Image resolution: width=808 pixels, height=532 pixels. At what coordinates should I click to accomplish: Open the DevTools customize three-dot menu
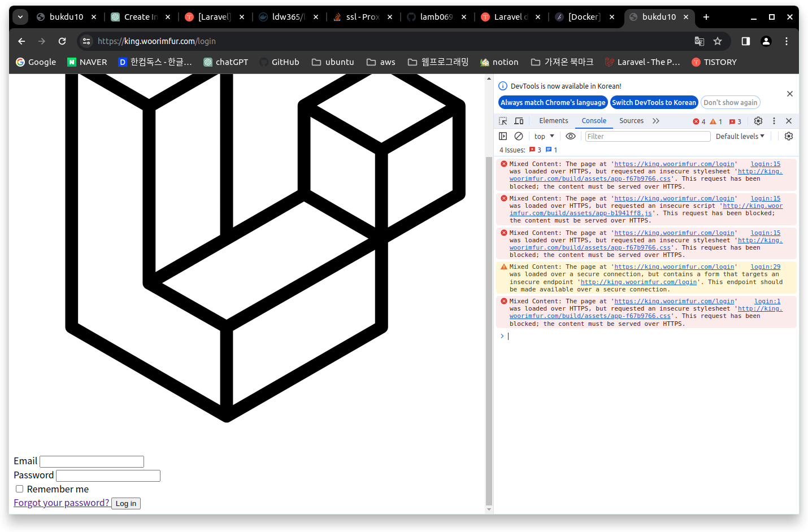pos(774,121)
